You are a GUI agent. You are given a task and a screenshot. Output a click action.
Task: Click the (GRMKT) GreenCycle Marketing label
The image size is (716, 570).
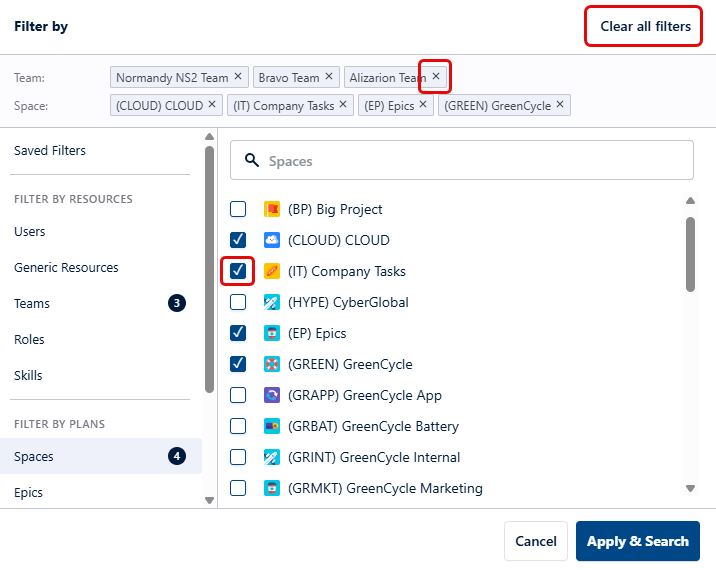coord(385,488)
